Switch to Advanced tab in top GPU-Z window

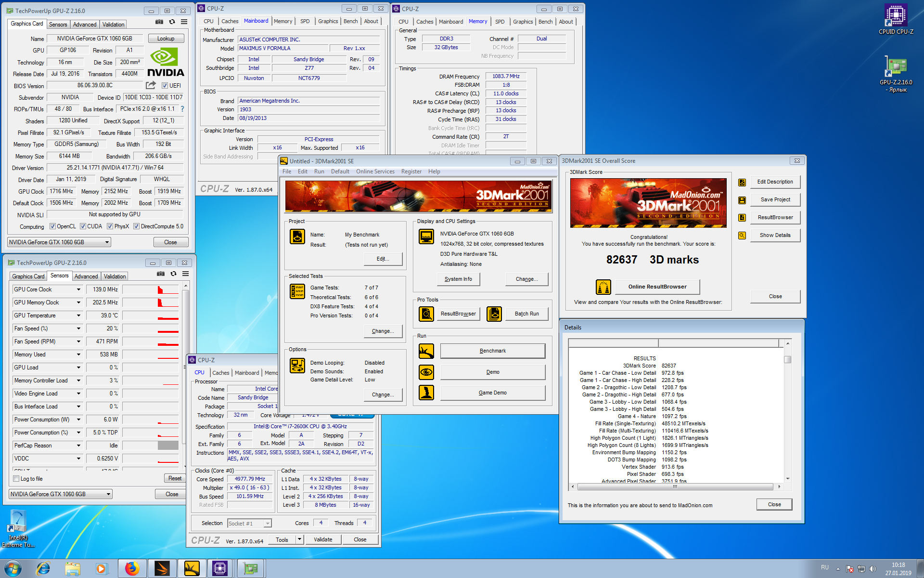(x=85, y=25)
